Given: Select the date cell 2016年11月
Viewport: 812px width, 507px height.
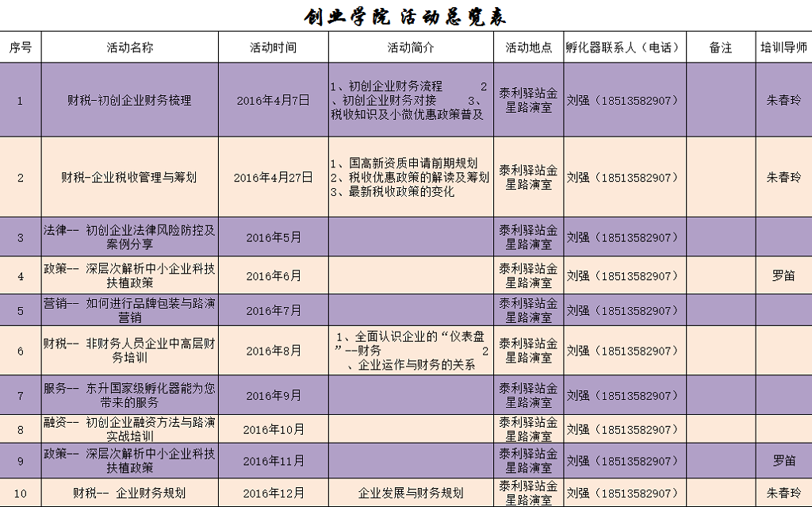Looking at the screenshot, I should [x=274, y=460].
